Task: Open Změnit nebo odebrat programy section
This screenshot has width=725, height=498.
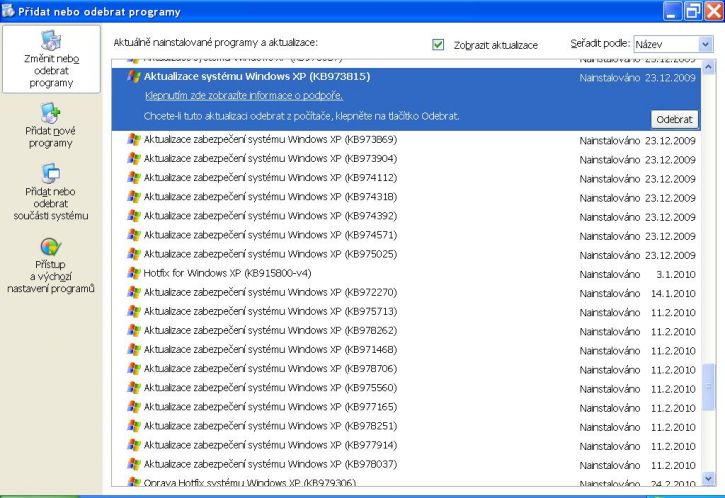Action: (51, 59)
